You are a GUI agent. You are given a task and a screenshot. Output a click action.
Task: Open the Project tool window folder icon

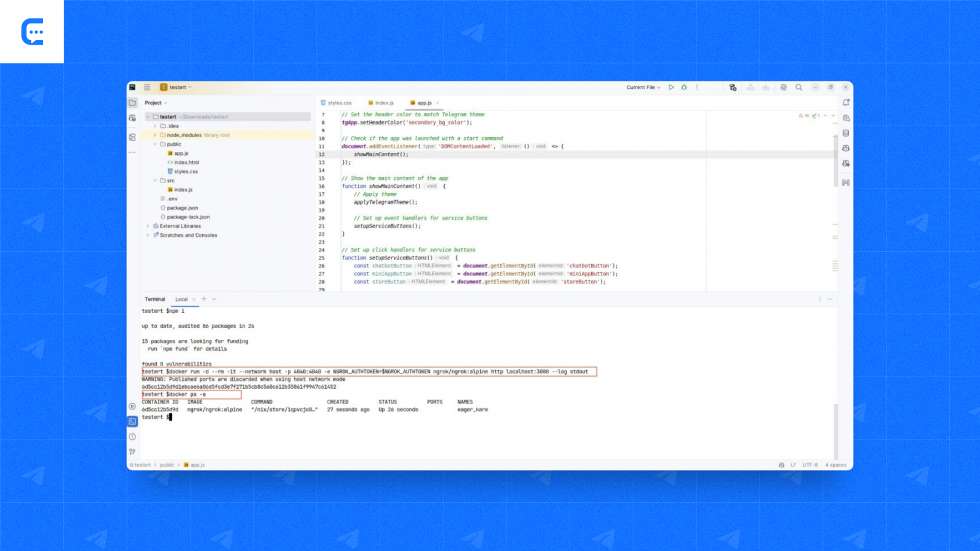click(132, 103)
